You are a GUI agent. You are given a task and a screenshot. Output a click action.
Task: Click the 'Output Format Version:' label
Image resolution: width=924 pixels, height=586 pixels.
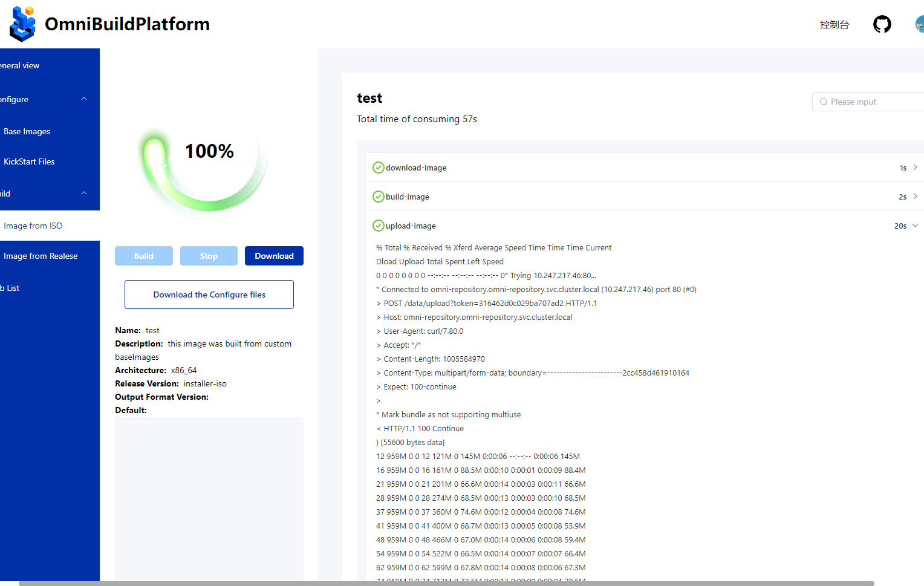pyautogui.click(x=162, y=397)
